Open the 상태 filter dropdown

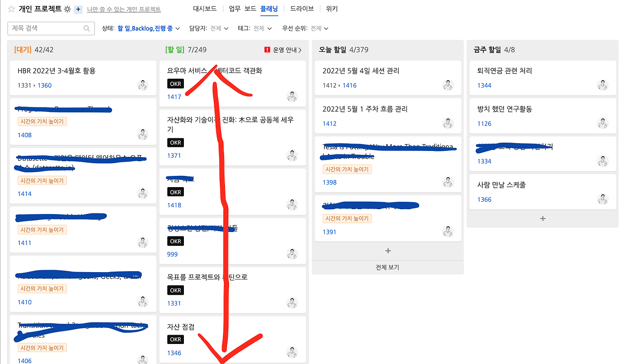[x=141, y=28]
